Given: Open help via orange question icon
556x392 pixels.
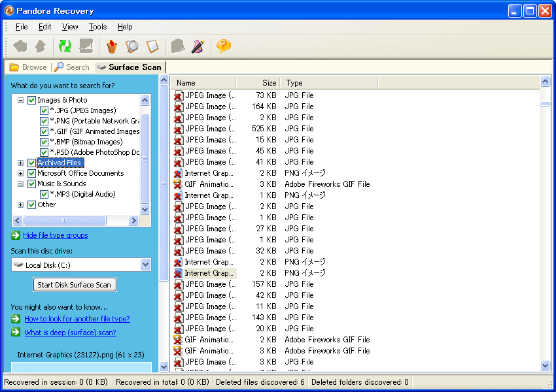Looking at the screenshot, I should click(224, 46).
